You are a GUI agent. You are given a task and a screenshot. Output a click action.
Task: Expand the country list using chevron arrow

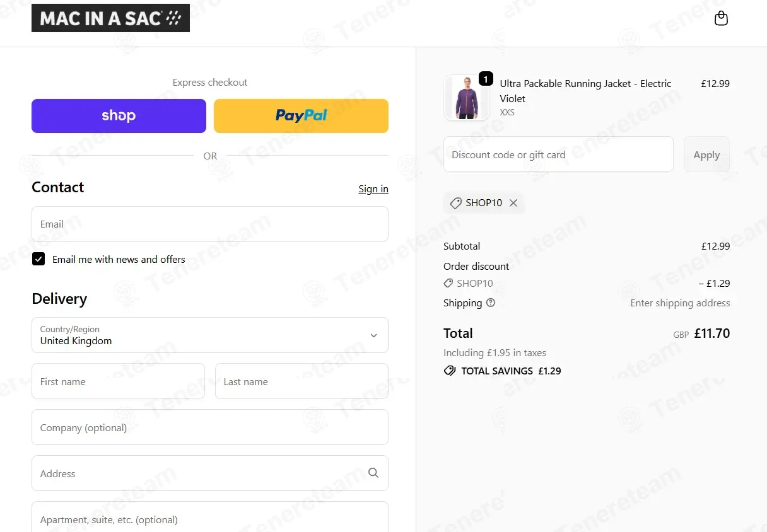pyautogui.click(x=374, y=335)
